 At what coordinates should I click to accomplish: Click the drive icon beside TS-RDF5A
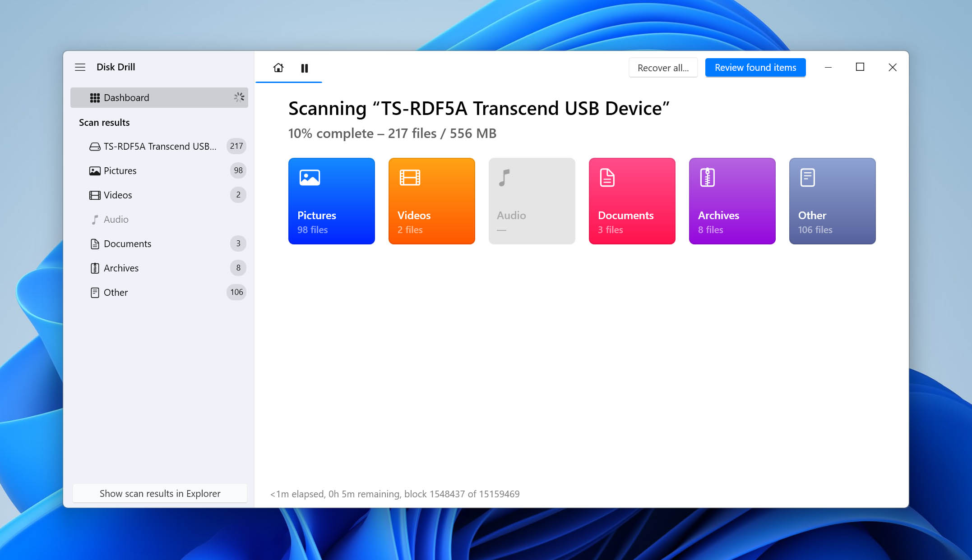click(x=95, y=147)
